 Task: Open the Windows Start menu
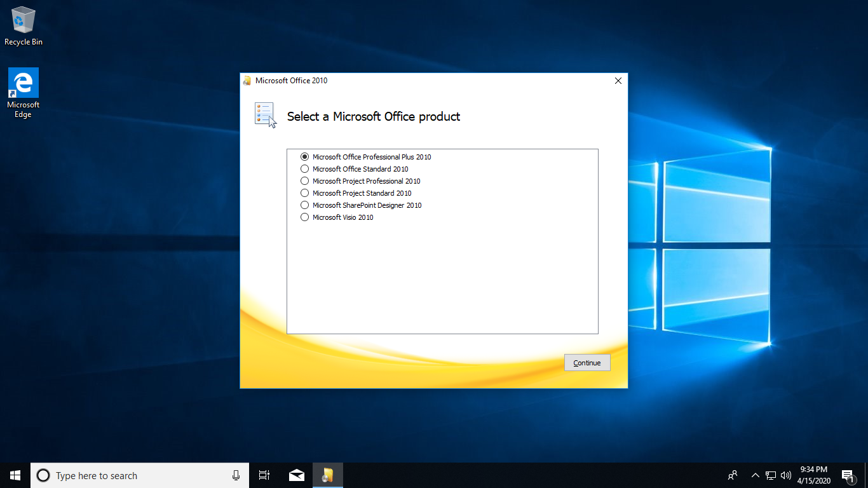pos(15,475)
